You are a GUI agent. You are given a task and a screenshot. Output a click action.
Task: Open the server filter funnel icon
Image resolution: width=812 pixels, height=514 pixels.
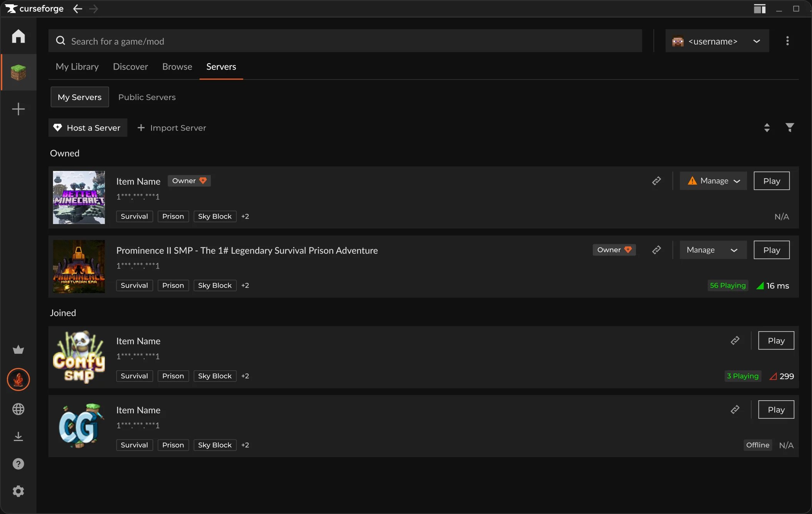(x=790, y=128)
